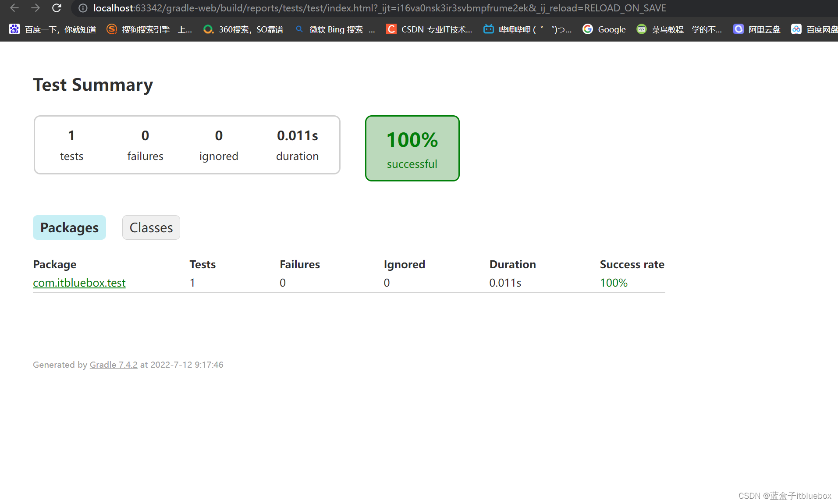Viewport: 838px width, 504px height.
Task: Open the 360 search bookmark icon
Action: coord(209,29)
